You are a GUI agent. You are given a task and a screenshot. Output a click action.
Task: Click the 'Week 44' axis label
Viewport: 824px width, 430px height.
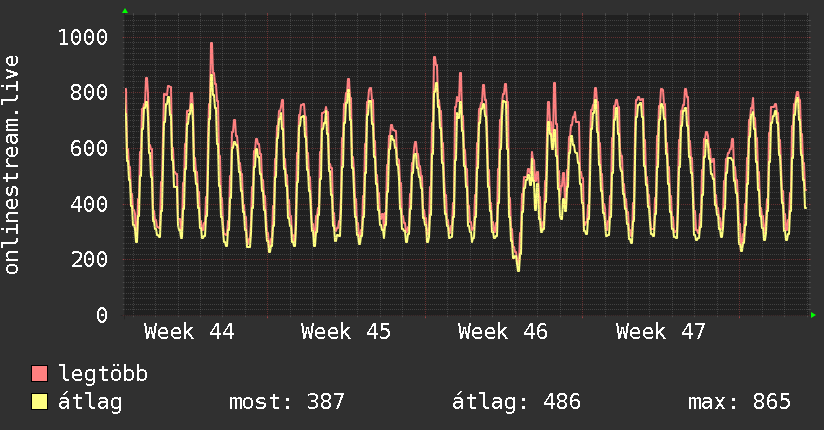(189, 332)
